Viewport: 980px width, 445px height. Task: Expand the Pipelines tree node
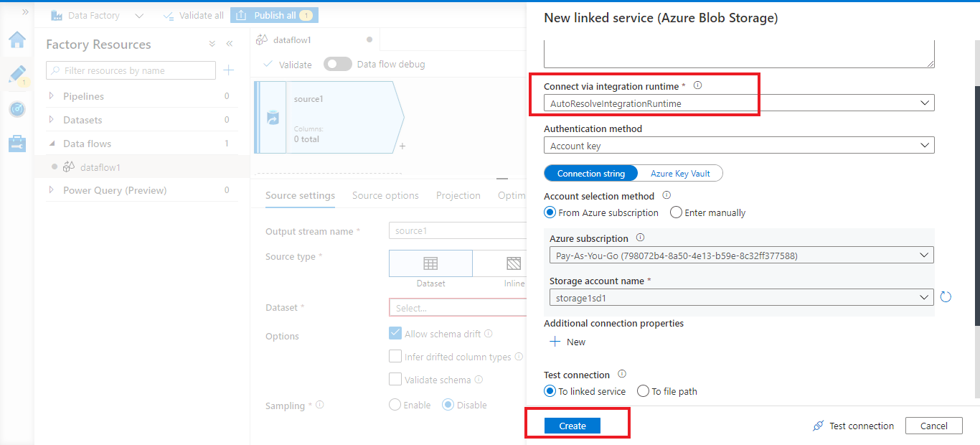[52, 96]
